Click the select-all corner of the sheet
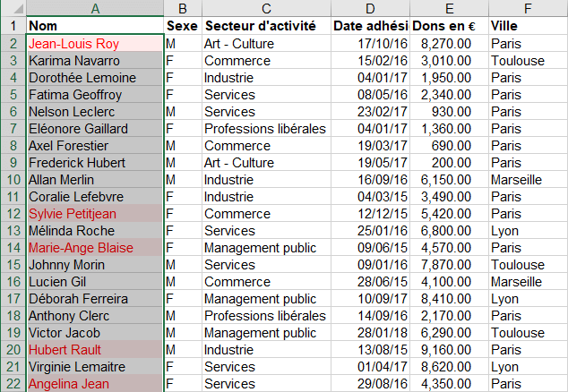Viewport: 568px width, 392px height. point(12,8)
